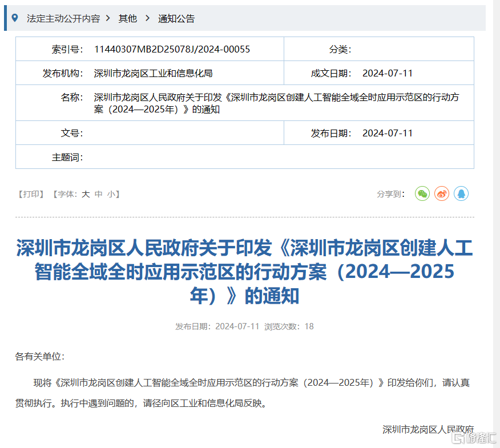The width and height of the screenshot is (500, 448).
Task: Click the location pin icon in breadcrumb
Action: [15, 18]
